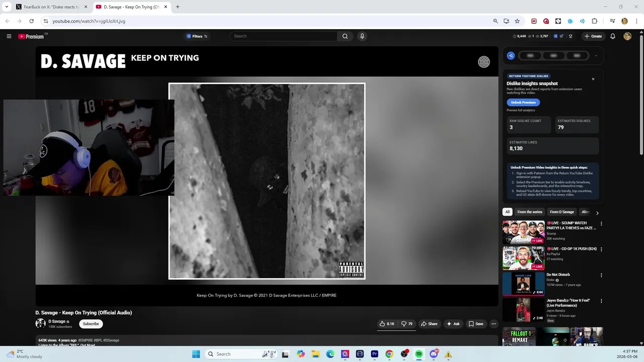Open CO-OP 1K PUSH live video thumbnail
644x362 pixels.
[523, 258]
